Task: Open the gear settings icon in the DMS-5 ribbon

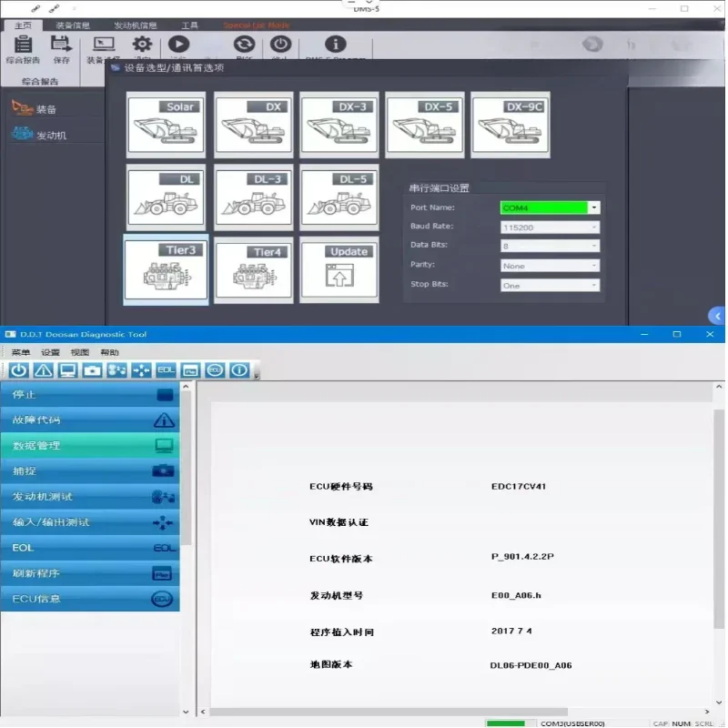Action: (142, 44)
